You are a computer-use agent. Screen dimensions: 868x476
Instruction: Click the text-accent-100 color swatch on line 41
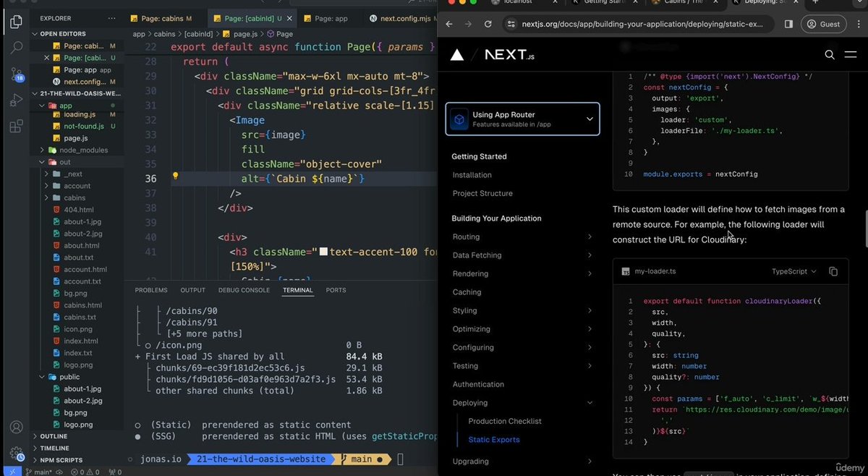(324, 252)
